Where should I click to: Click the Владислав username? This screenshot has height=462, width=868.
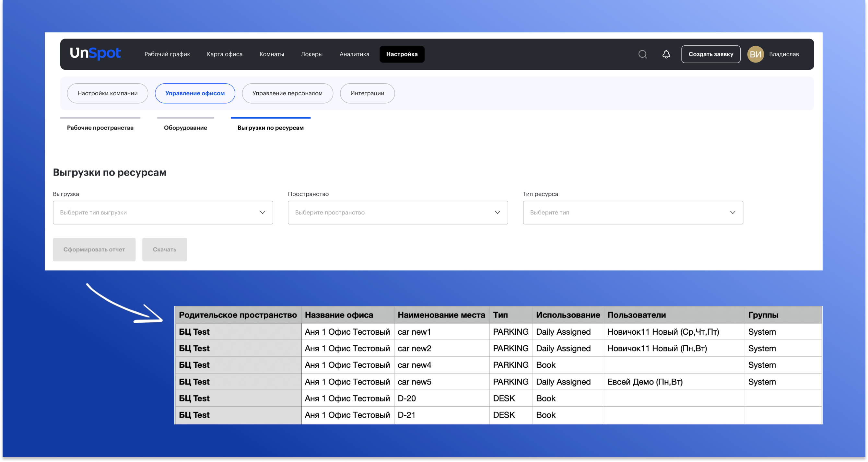pos(783,54)
